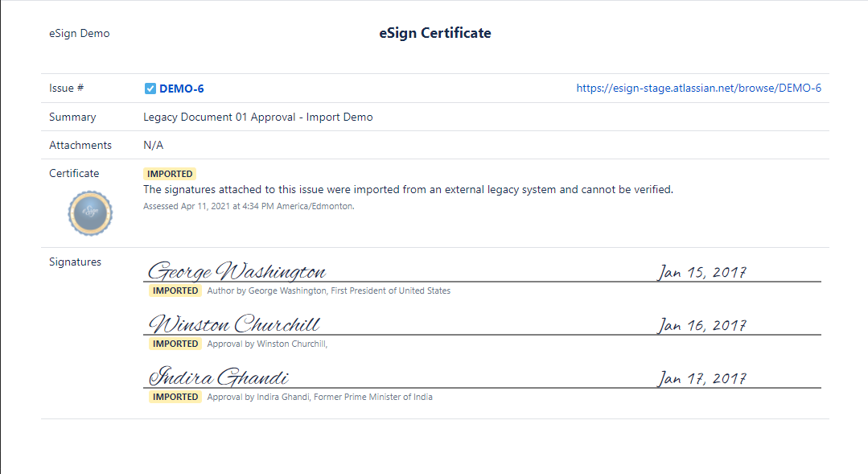
Task: Click the Legacy Document 01 Approval summary text
Action: [257, 117]
